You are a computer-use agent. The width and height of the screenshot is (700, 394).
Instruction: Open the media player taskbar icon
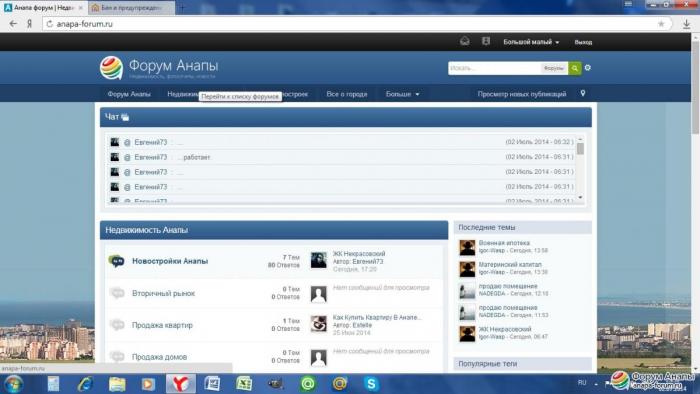click(x=148, y=384)
